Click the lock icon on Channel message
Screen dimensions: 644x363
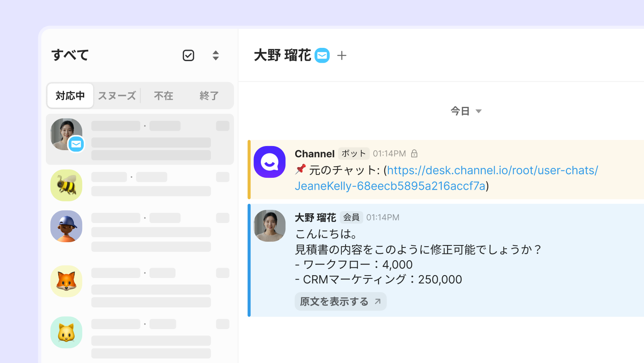coord(414,153)
